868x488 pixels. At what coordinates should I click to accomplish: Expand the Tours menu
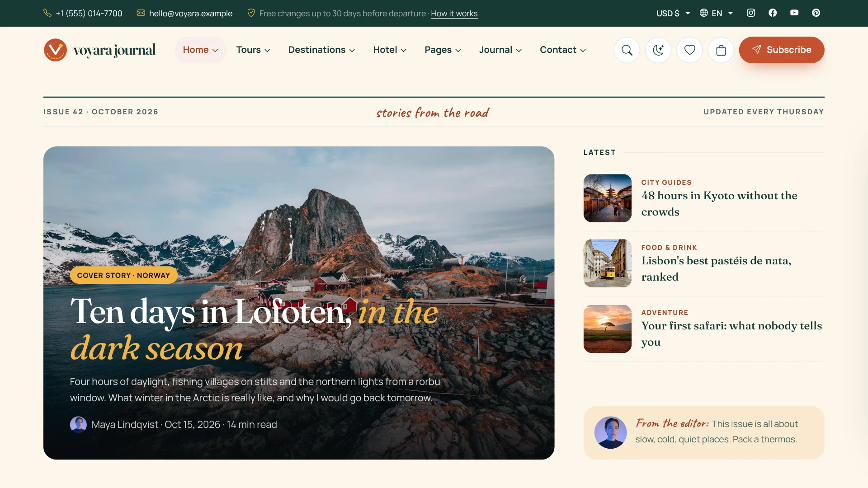point(253,50)
